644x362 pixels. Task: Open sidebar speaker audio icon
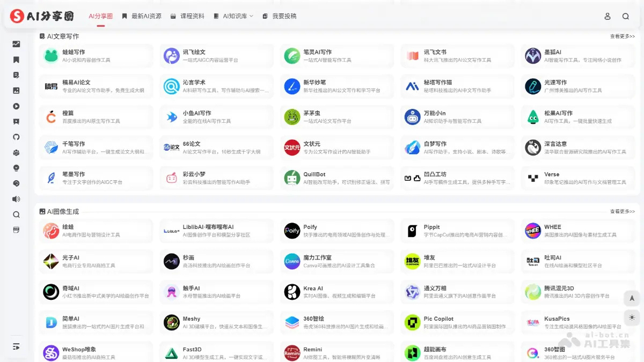click(x=16, y=199)
